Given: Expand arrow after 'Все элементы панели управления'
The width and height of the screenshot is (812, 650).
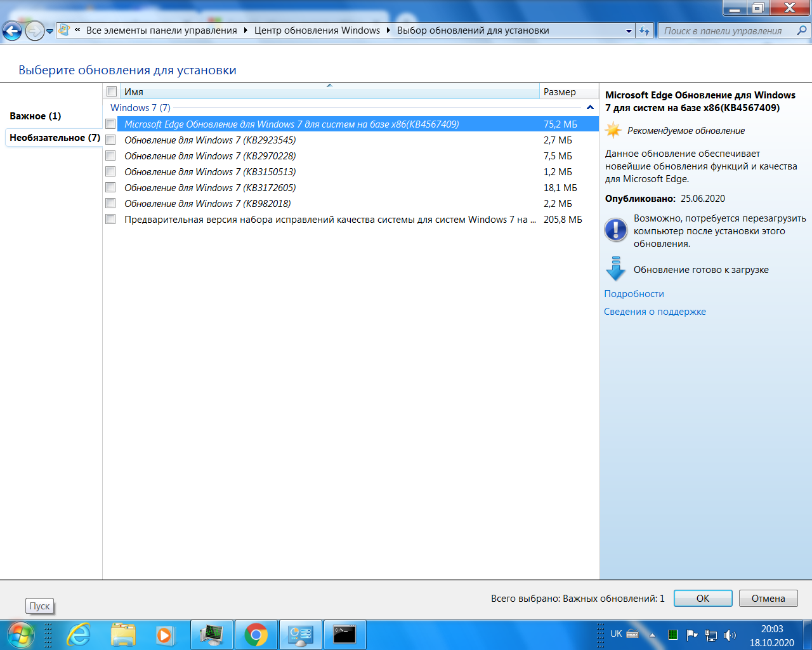Looking at the screenshot, I should point(246,30).
